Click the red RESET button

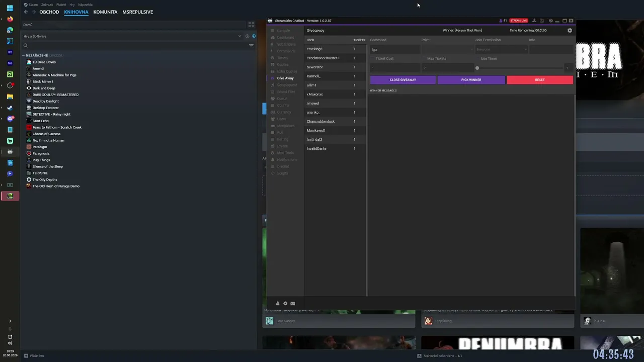pos(540,80)
